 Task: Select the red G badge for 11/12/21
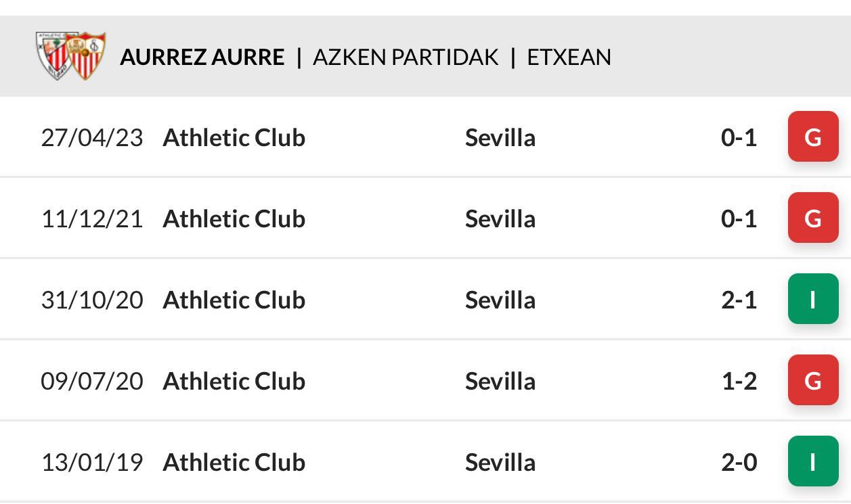(x=813, y=218)
